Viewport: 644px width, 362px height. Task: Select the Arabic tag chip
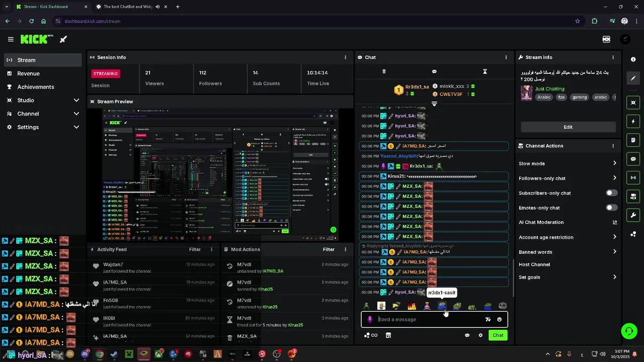[544, 98]
